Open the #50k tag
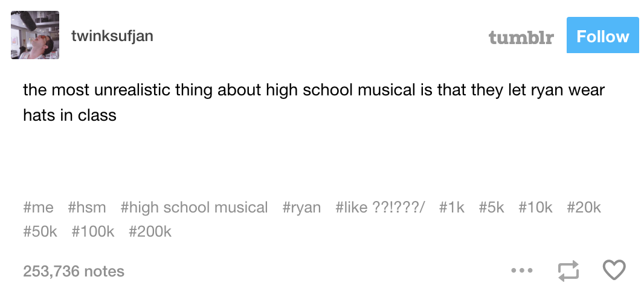Image resolution: width=644 pixels, height=297 pixels. tap(40, 232)
